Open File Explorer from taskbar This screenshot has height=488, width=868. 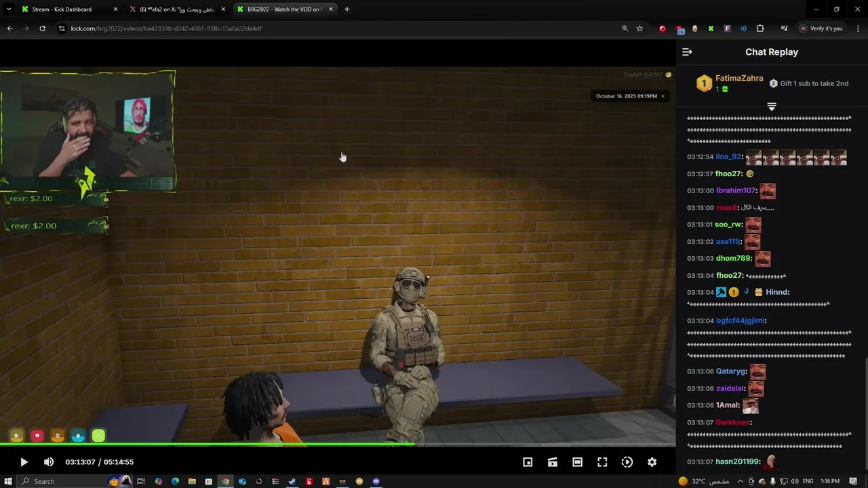pyautogui.click(x=192, y=481)
